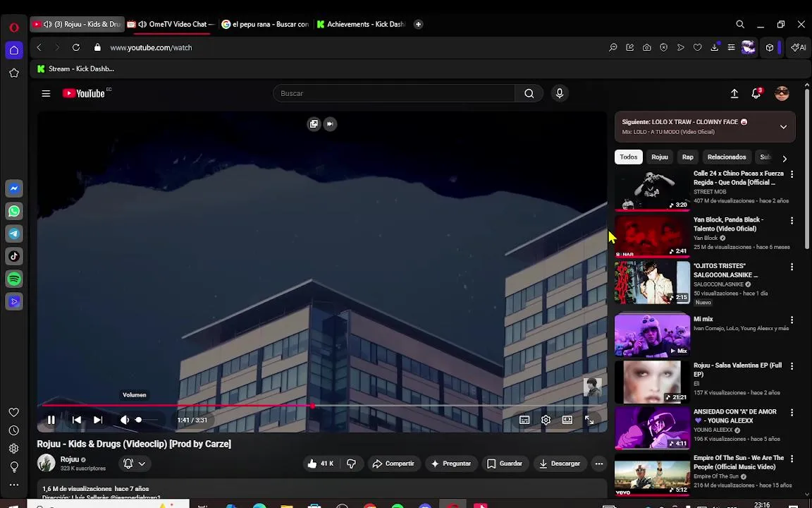Click the Guardar button
The image size is (812, 508).
click(505, 464)
